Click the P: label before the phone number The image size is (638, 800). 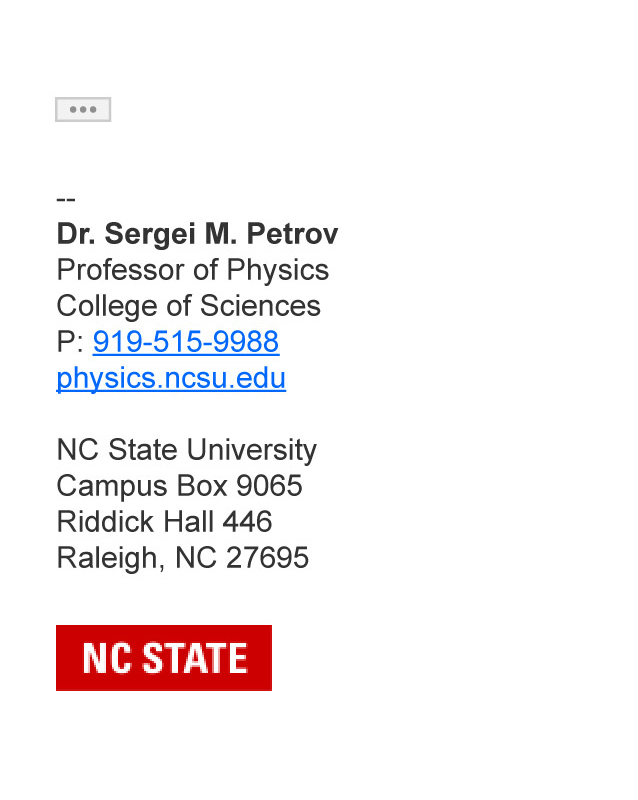(x=70, y=341)
